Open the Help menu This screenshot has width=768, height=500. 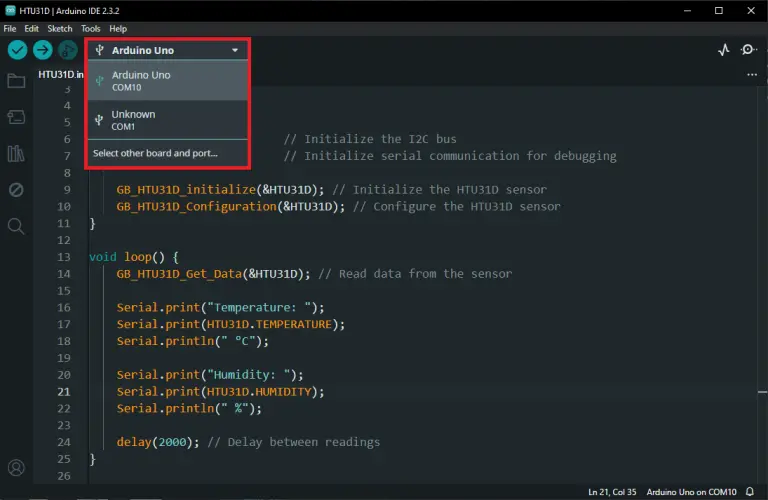(x=118, y=29)
